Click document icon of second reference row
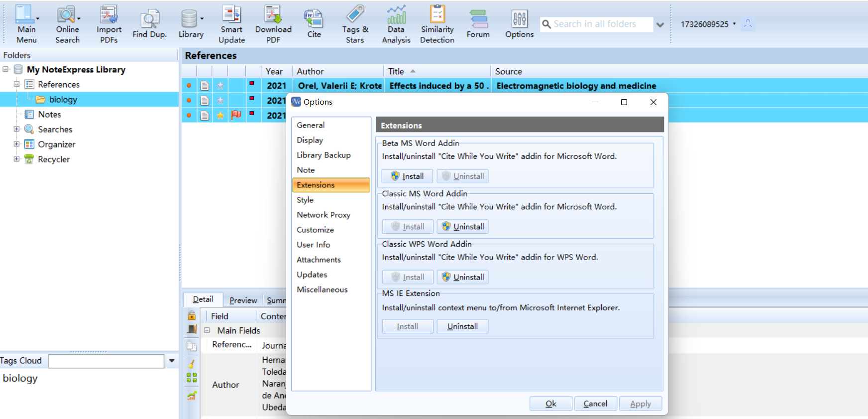868x419 pixels. [205, 101]
